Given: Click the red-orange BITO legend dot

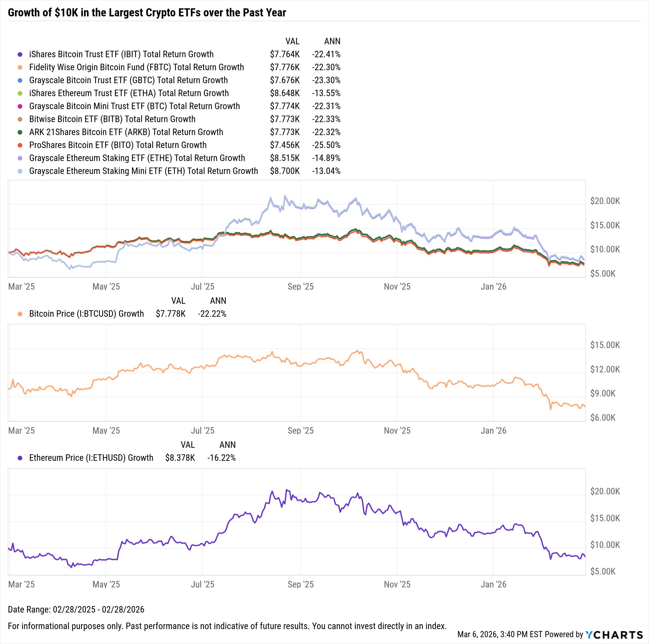Looking at the screenshot, I should 20,145.
